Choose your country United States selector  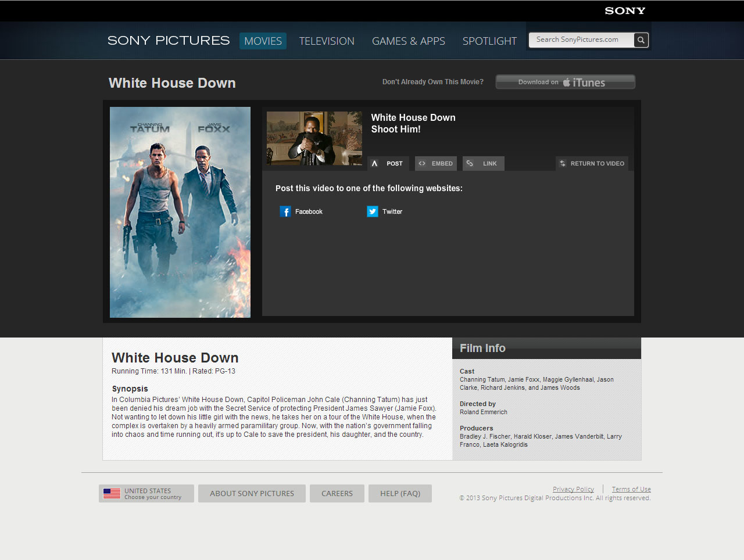coord(146,493)
